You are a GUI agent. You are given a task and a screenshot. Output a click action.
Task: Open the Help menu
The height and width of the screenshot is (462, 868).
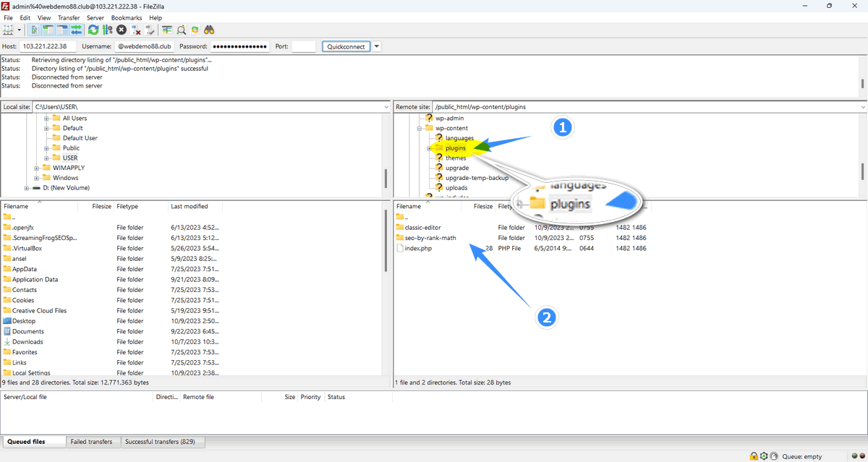point(156,17)
